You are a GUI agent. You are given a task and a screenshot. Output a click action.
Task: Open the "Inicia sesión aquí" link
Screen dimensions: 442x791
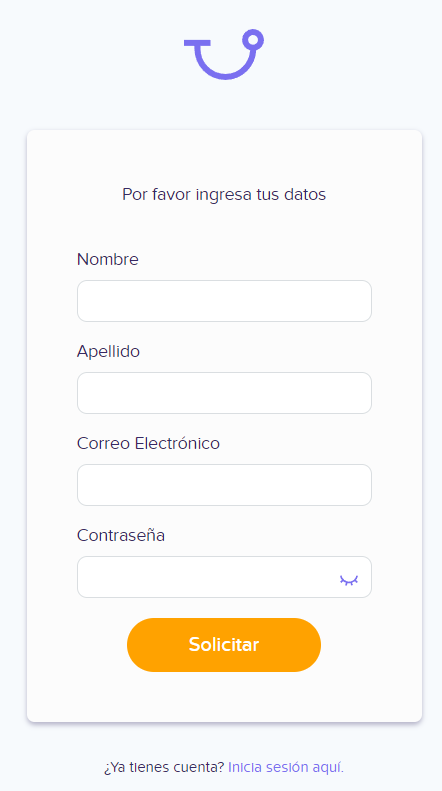point(286,768)
